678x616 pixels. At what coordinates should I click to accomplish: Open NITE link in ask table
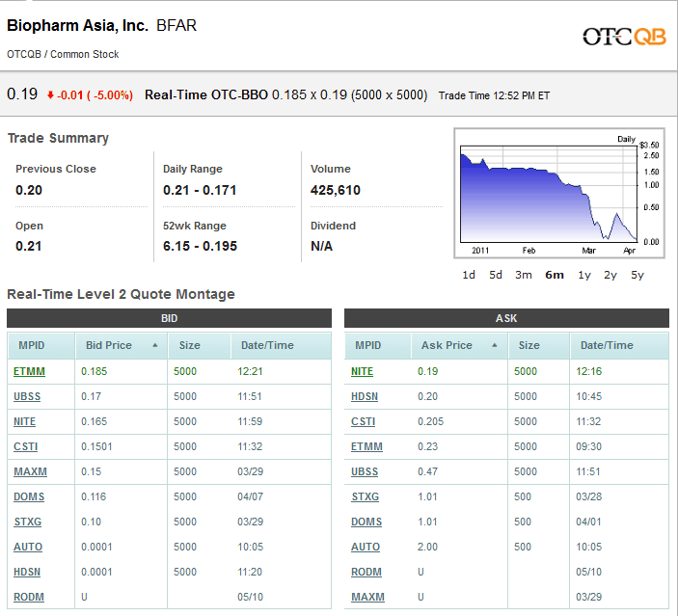tap(362, 371)
